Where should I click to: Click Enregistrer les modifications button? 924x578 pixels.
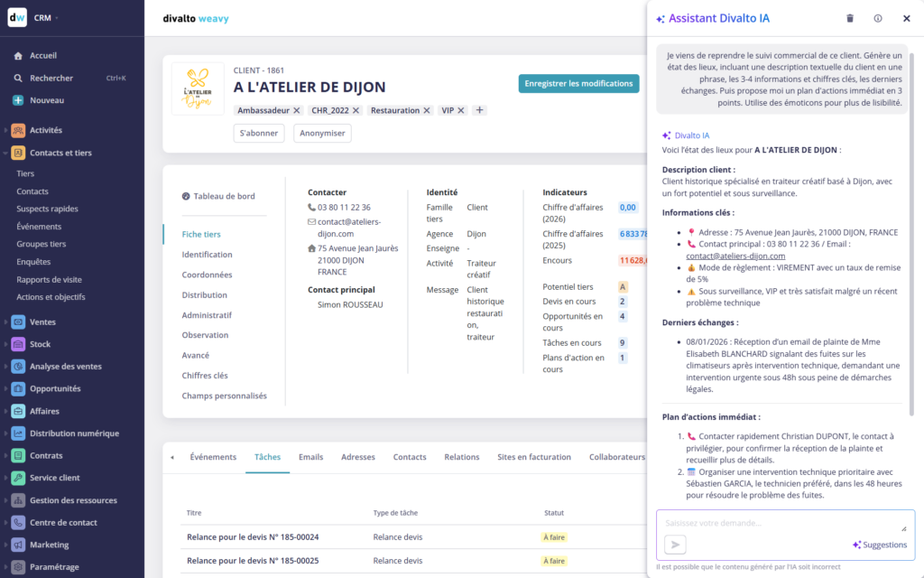[578, 84]
